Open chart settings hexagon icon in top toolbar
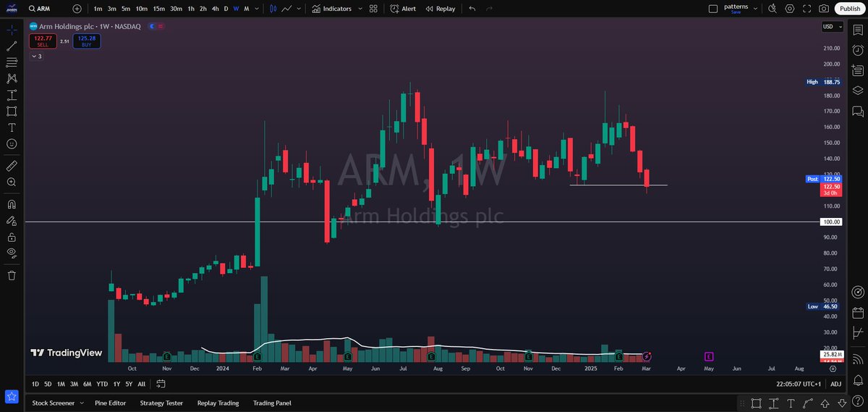 789,9
